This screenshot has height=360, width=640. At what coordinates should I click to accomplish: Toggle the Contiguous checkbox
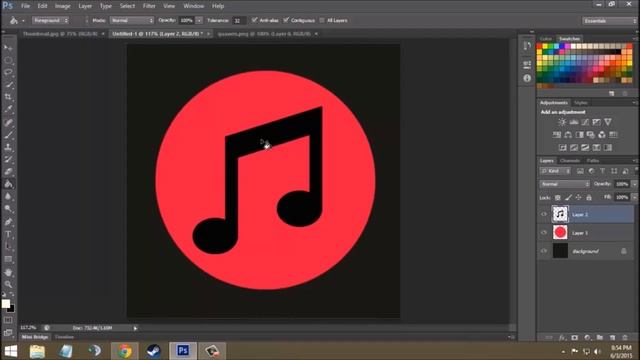pos(286,20)
